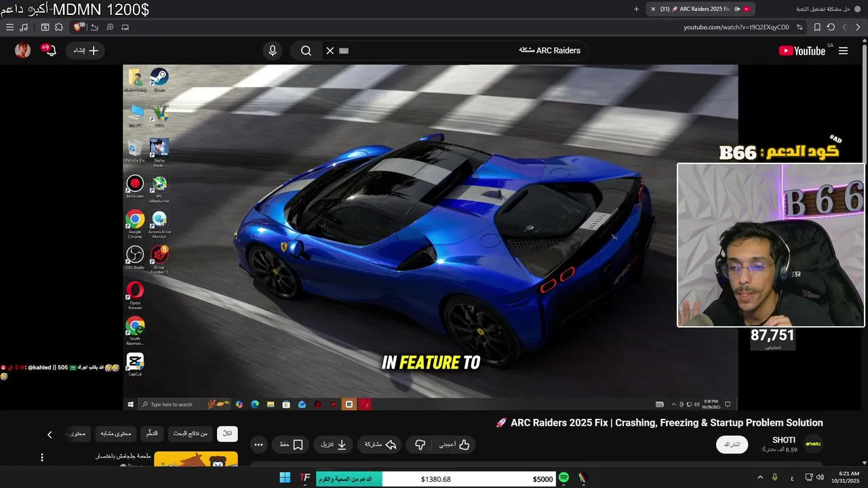The height and width of the screenshot is (488, 868).
Task: Click volume speaker icon in system tray
Action: point(821,478)
